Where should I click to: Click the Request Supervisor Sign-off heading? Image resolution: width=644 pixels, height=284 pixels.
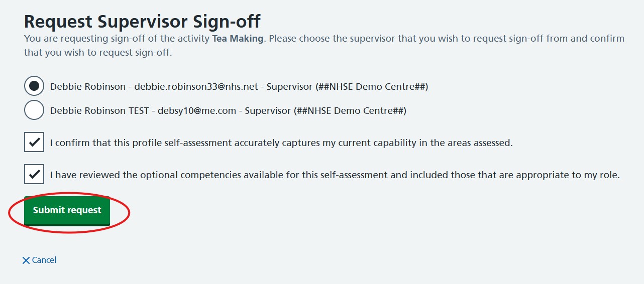142,22
